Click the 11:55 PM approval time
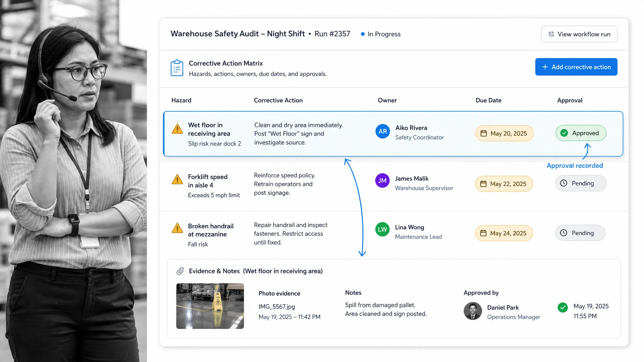644x362 pixels. pos(585,316)
